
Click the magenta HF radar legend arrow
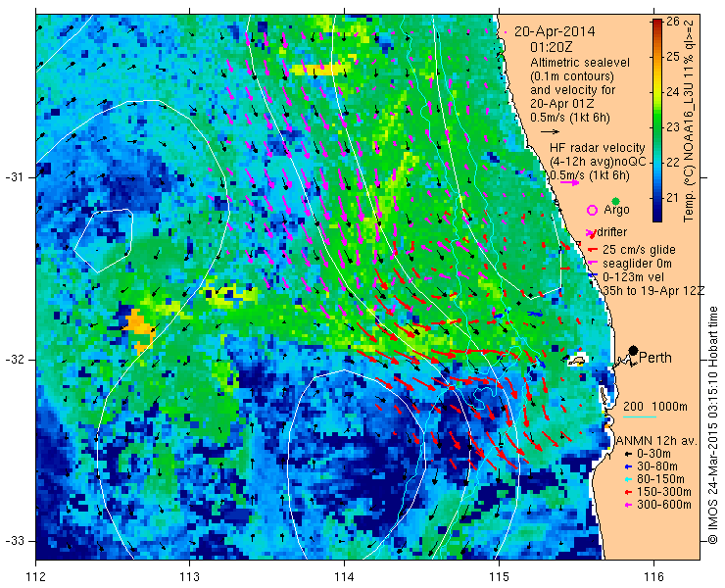pyautogui.click(x=569, y=182)
